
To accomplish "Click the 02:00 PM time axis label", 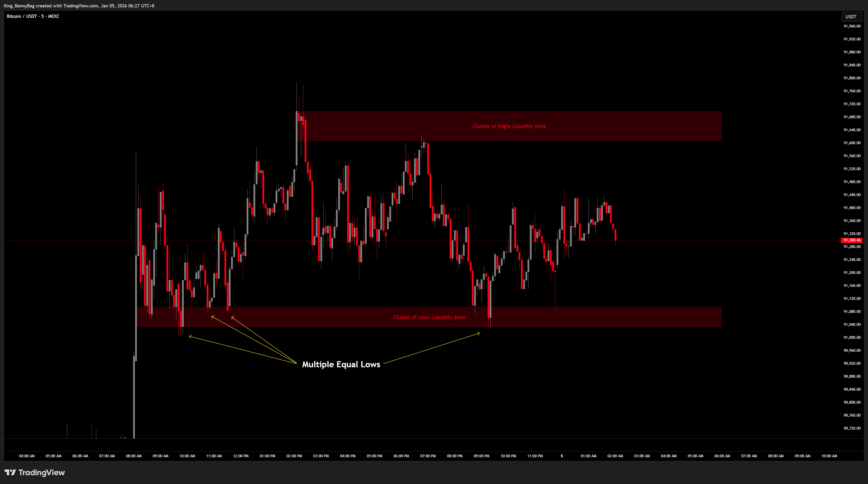I will click(294, 456).
